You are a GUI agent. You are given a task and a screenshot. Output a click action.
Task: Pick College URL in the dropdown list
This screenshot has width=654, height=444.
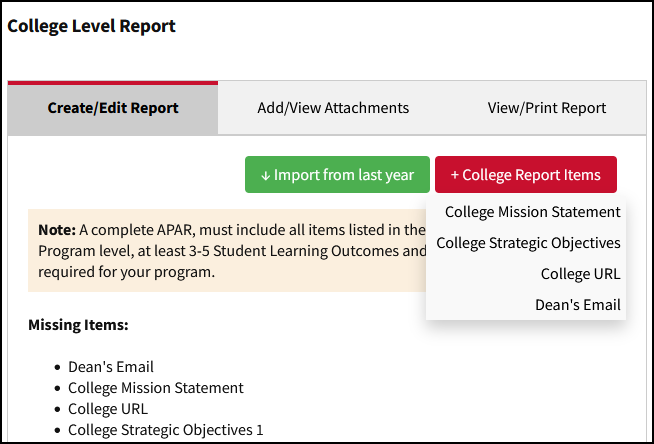580,274
